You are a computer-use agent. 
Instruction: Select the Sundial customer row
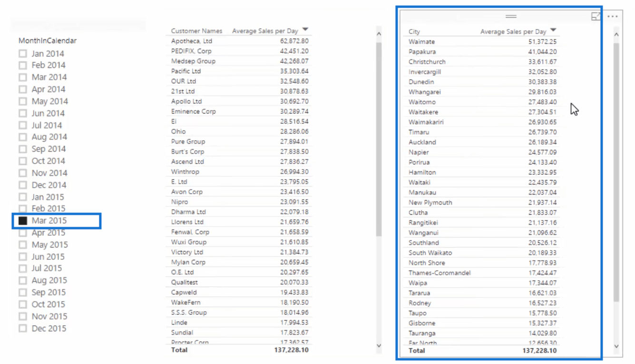(240, 333)
